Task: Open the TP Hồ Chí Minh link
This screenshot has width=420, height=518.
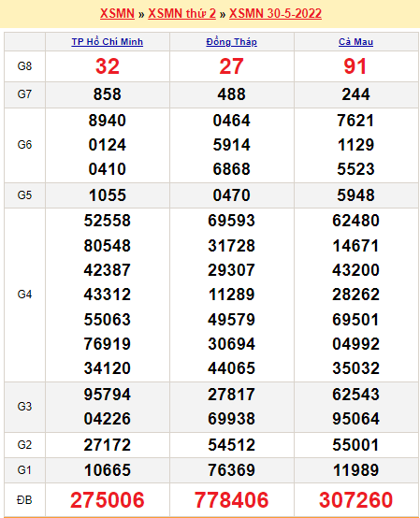Action: pyautogui.click(x=108, y=42)
